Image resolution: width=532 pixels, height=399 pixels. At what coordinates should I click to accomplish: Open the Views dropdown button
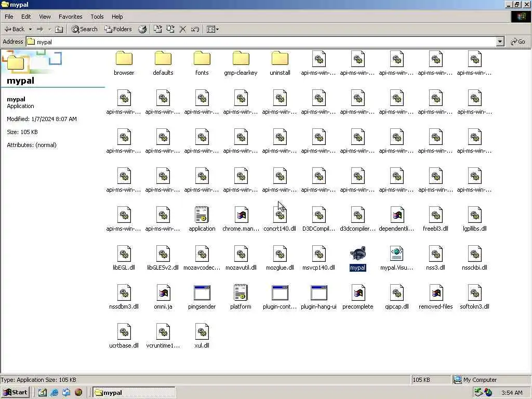click(212, 29)
